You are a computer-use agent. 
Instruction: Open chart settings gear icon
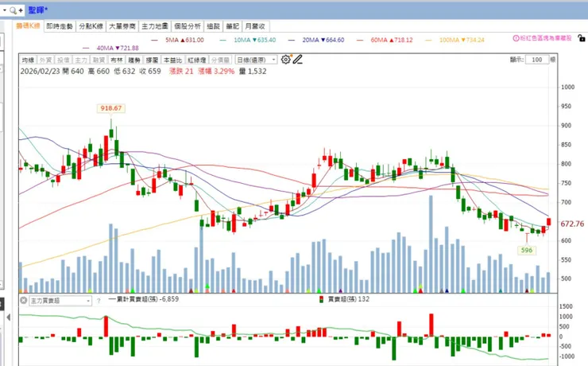coord(286,60)
